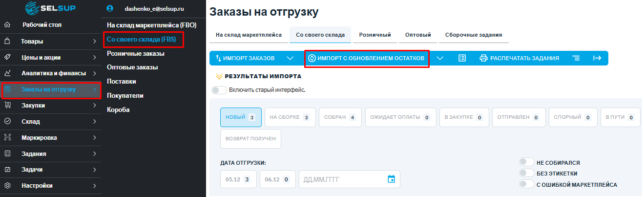Expand the РЕЗУЛЬТАТЫ ИМПОРТА section

click(259, 76)
